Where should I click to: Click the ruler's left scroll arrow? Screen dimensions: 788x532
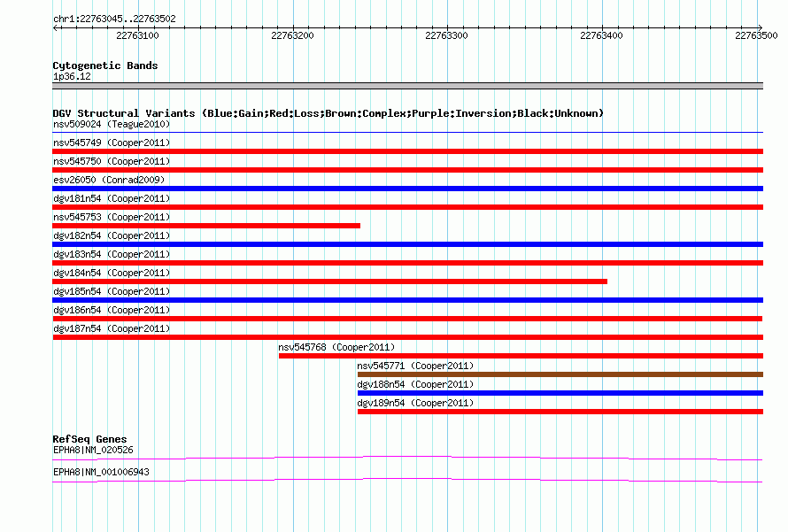(55, 27)
